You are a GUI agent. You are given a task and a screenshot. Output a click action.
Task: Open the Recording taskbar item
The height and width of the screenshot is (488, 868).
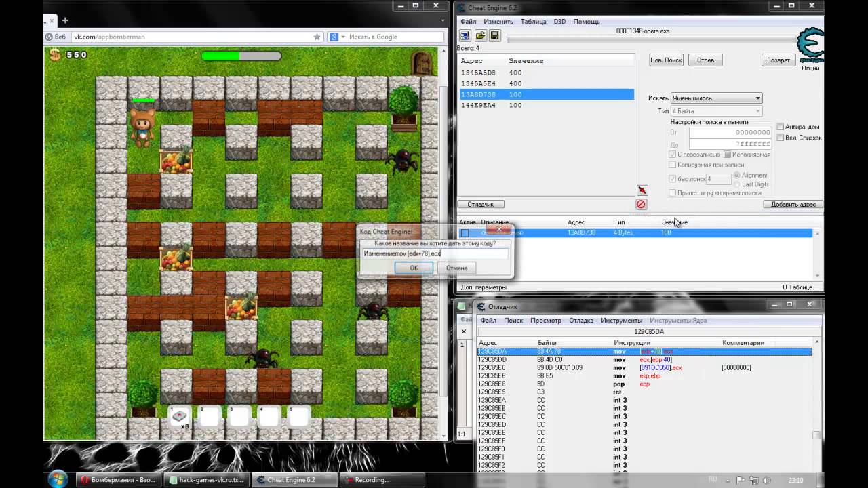tap(382, 480)
